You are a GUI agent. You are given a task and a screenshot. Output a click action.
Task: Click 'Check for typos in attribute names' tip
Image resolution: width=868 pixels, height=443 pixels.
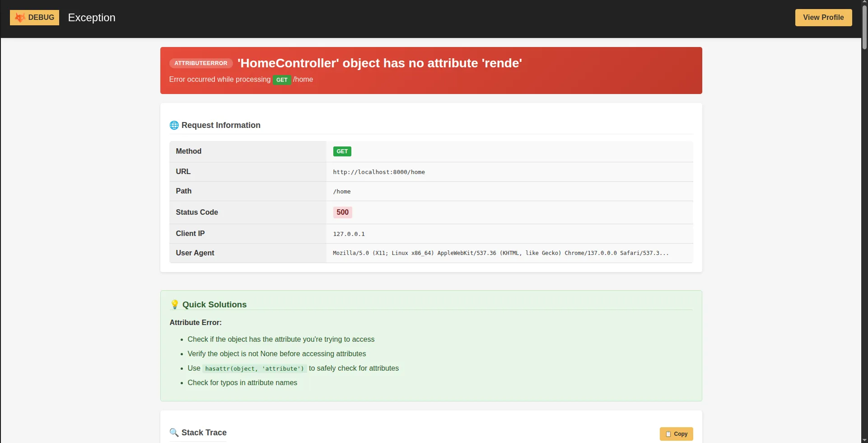tap(243, 383)
